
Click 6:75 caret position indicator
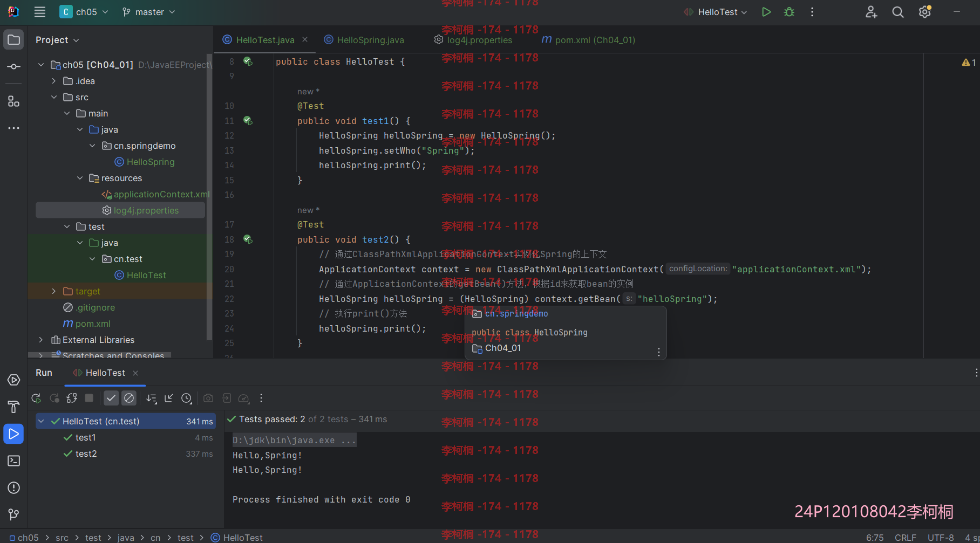pos(875,538)
